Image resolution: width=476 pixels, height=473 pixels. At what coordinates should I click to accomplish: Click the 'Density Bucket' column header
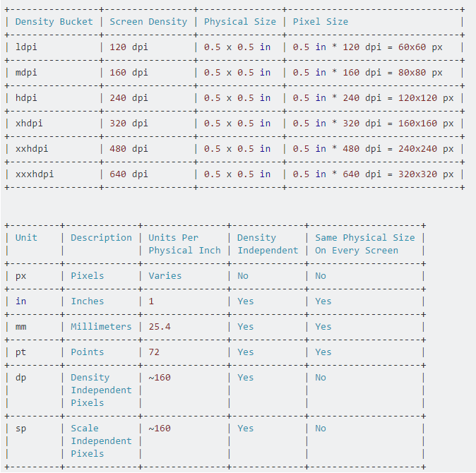54,22
